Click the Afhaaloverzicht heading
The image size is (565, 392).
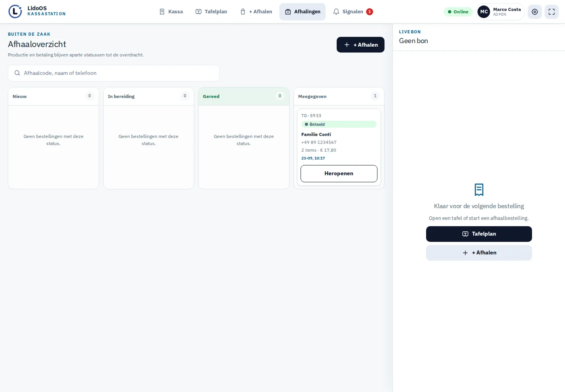click(37, 44)
